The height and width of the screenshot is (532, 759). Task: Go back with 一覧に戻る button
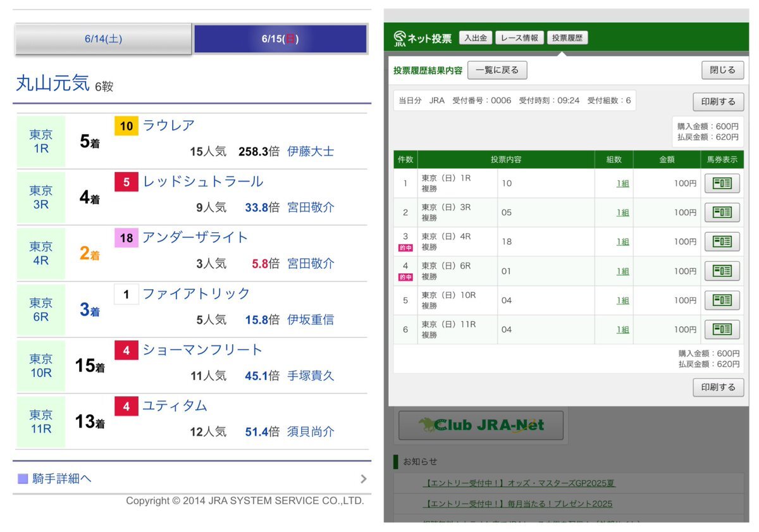click(497, 70)
